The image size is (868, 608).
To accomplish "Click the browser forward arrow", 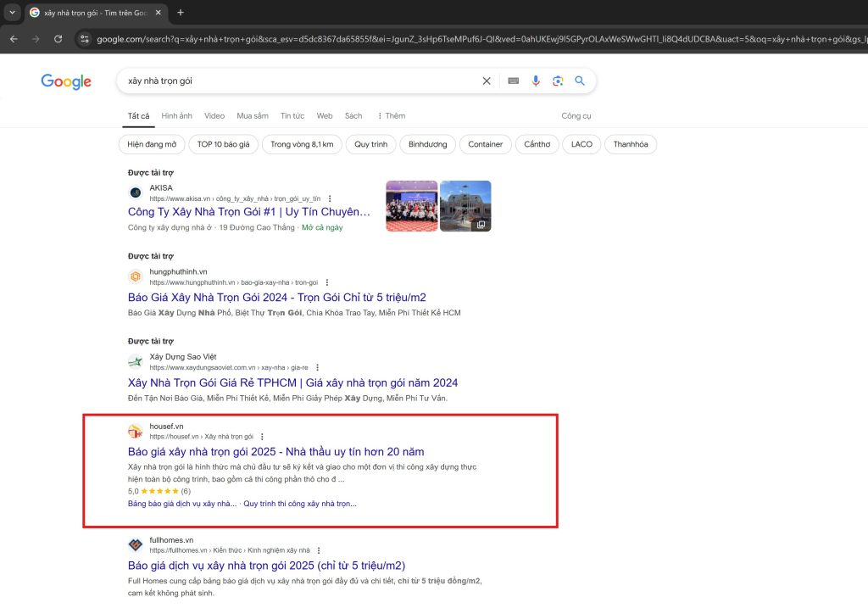I will 36,39.
